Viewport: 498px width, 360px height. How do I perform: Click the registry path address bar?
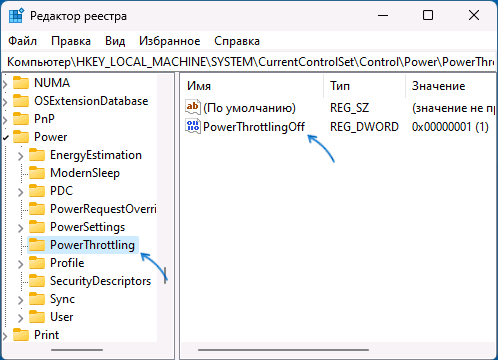pos(249,62)
